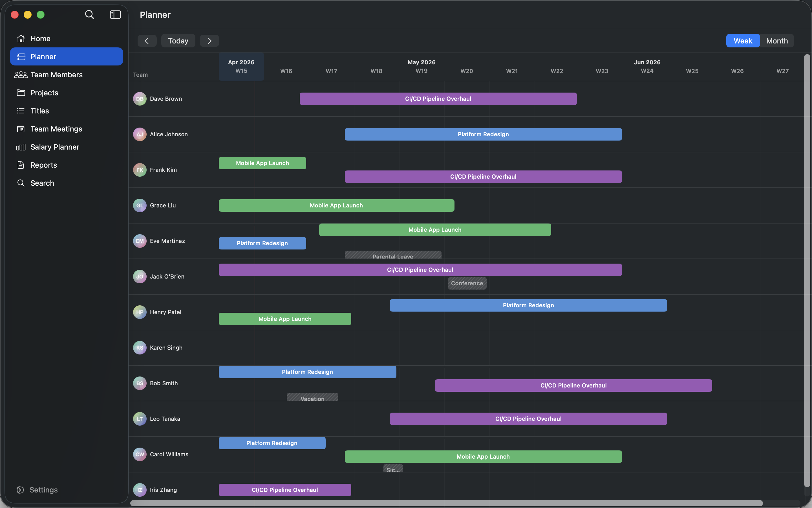Viewport: 812px width, 508px height.
Task: Switch to Week view
Action: click(x=743, y=41)
